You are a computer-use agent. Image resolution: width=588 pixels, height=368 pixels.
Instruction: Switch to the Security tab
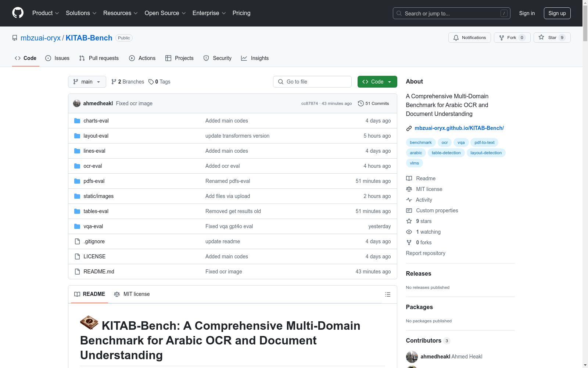click(218, 58)
